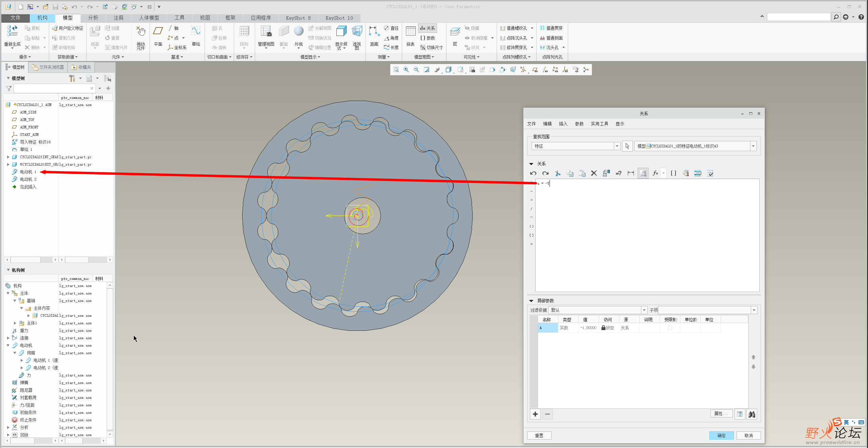
Task: Click inside the relations text editor
Action: pyautogui.click(x=647, y=235)
